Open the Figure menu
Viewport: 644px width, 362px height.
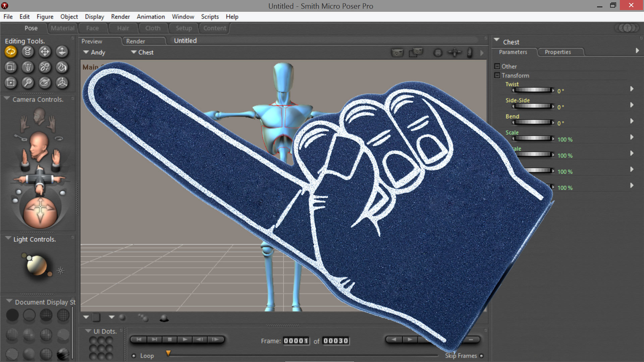coord(45,17)
